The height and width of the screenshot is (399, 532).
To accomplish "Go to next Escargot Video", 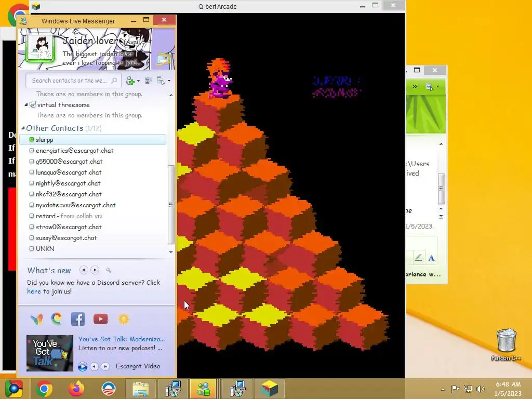I will pyautogui.click(x=105, y=366).
